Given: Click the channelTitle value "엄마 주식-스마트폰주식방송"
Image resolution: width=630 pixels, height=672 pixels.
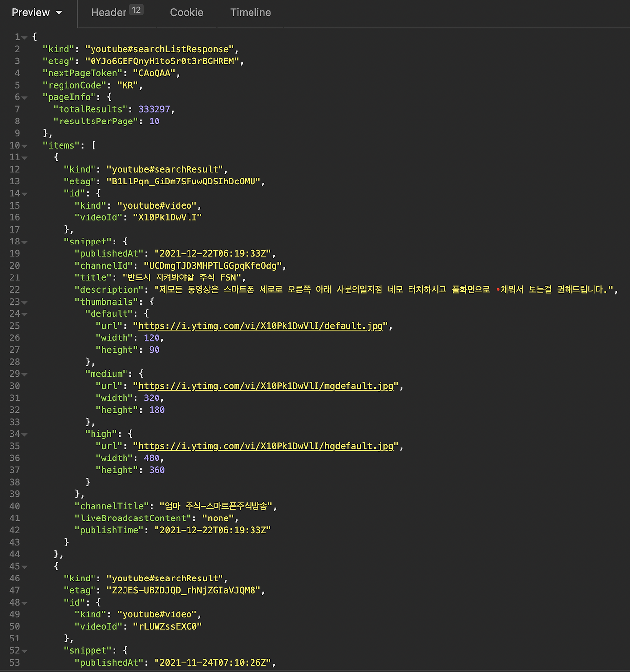Looking at the screenshot, I should coord(216,506).
